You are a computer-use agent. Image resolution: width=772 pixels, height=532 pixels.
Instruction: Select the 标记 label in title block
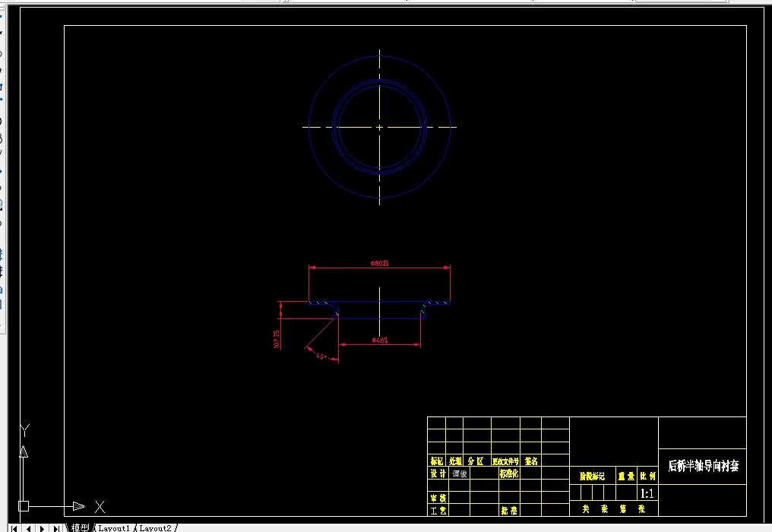click(436, 461)
